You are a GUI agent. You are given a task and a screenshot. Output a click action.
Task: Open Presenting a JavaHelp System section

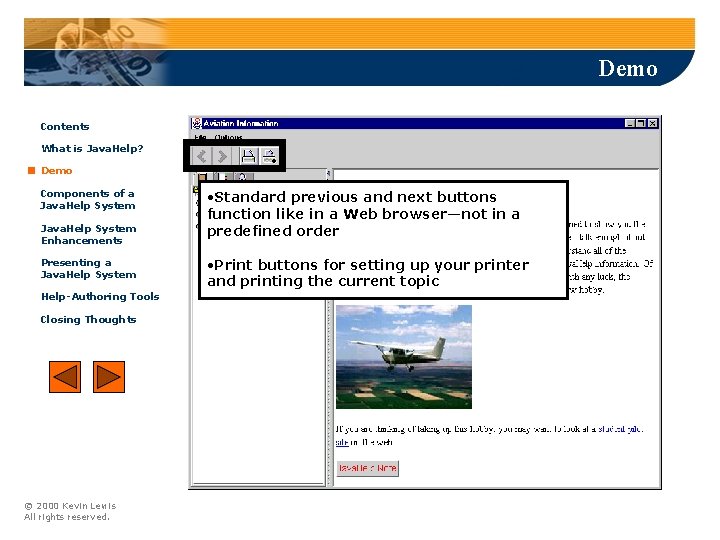tap(88, 269)
